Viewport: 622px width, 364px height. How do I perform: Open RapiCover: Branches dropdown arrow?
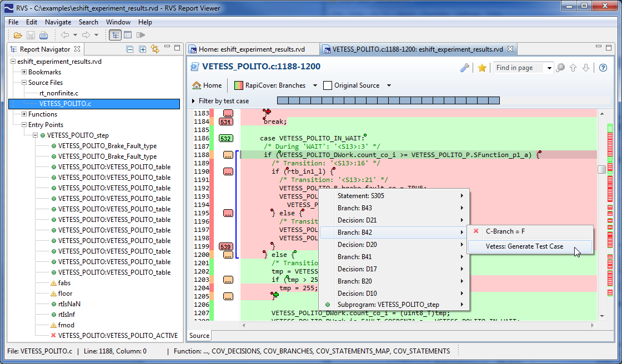coord(315,85)
